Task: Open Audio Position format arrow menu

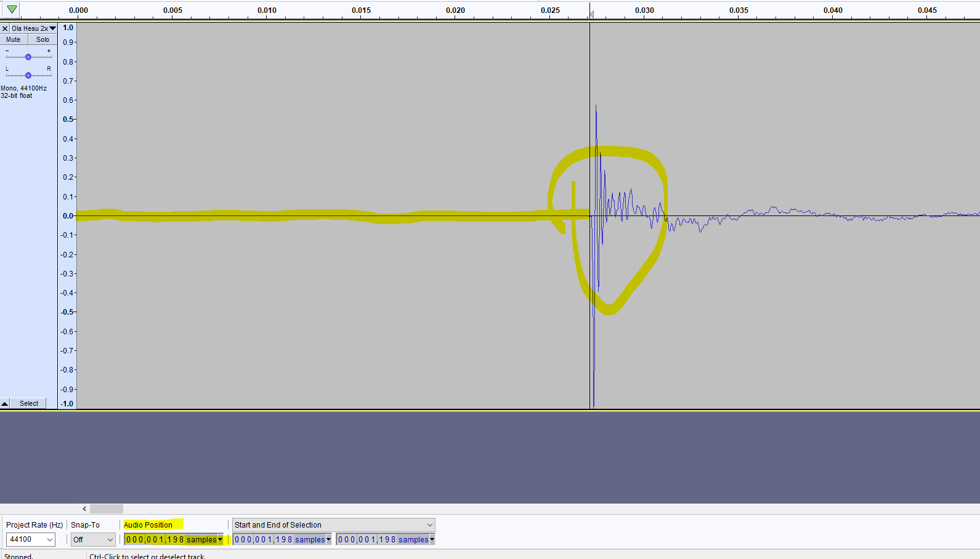Action: click(221, 540)
